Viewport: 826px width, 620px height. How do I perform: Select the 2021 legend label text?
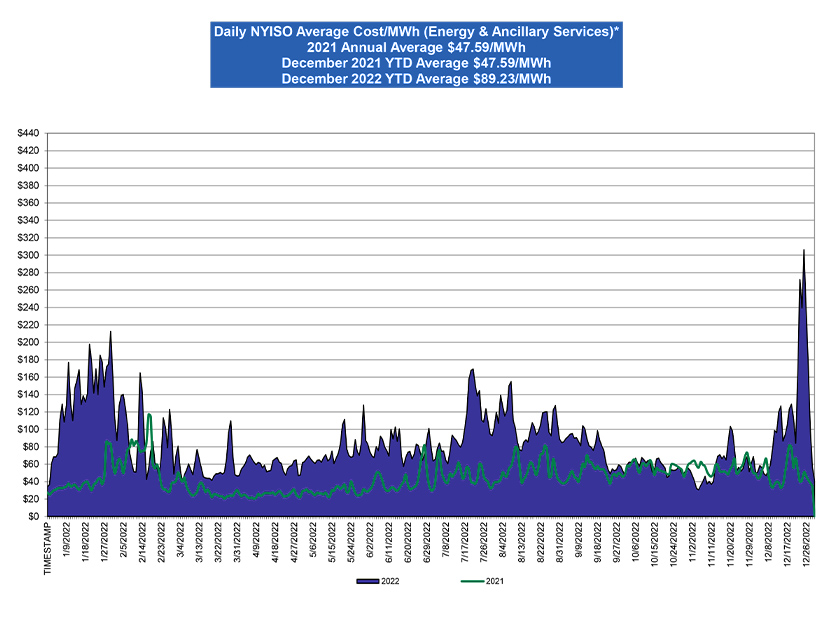coord(495,579)
